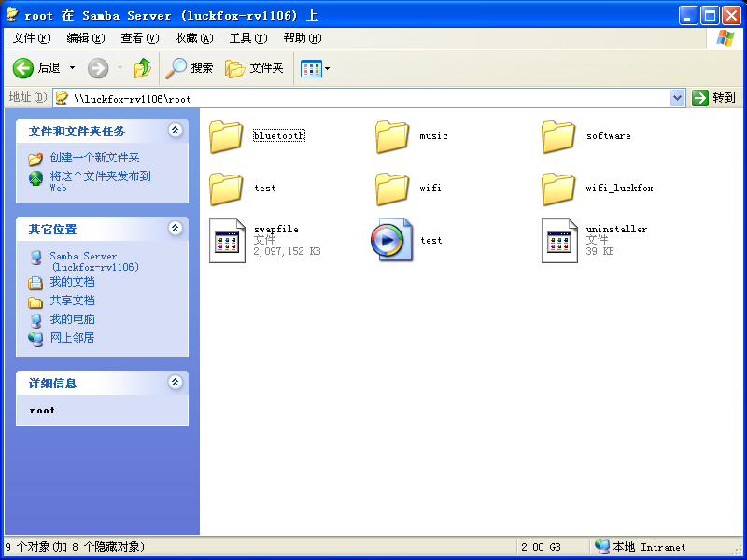Viewport: 747px width, 560px height.
Task: Select the uninstaller file icon
Action: click(559, 241)
